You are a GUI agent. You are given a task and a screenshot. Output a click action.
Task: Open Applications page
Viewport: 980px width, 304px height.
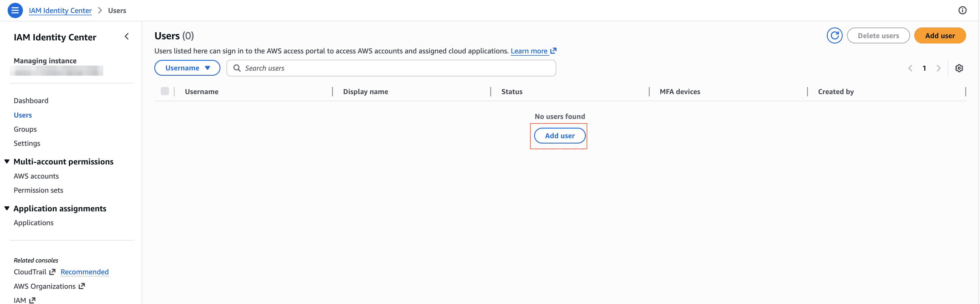[33, 223]
